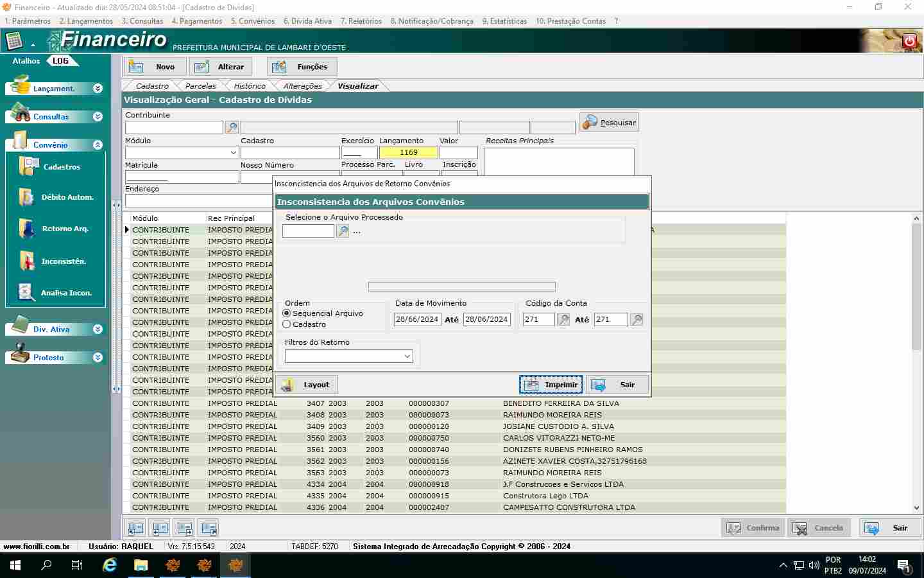This screenshot has width=924, height=578.
Task: Expand the Div. Ativa sidebar section
Action: tap(98, 329)
